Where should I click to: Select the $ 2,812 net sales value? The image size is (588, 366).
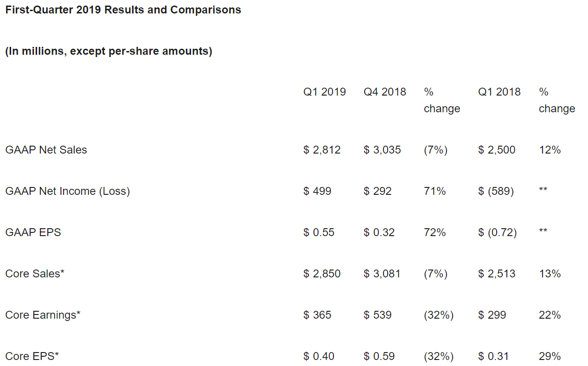322,150
